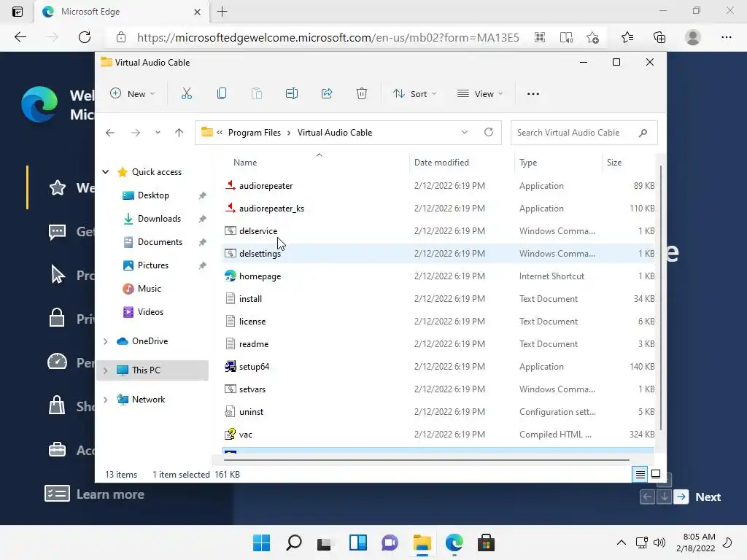Click the Share icon in Explorer toolbar
The image size is (747, 560).
coord(327,94)
